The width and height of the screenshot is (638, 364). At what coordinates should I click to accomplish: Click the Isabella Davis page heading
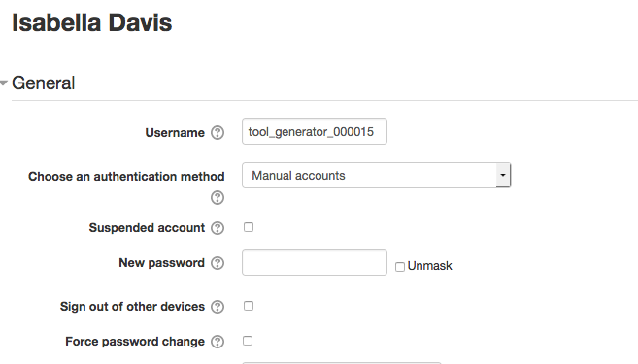tap(92, 22)
